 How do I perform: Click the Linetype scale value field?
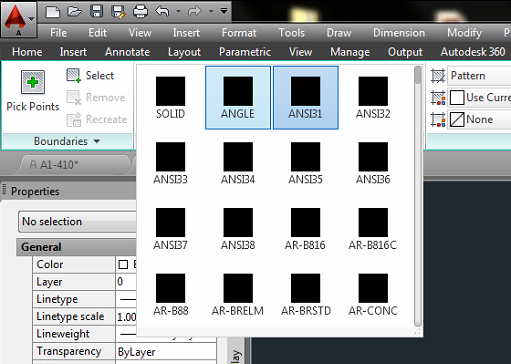click(x=126, y=316)
